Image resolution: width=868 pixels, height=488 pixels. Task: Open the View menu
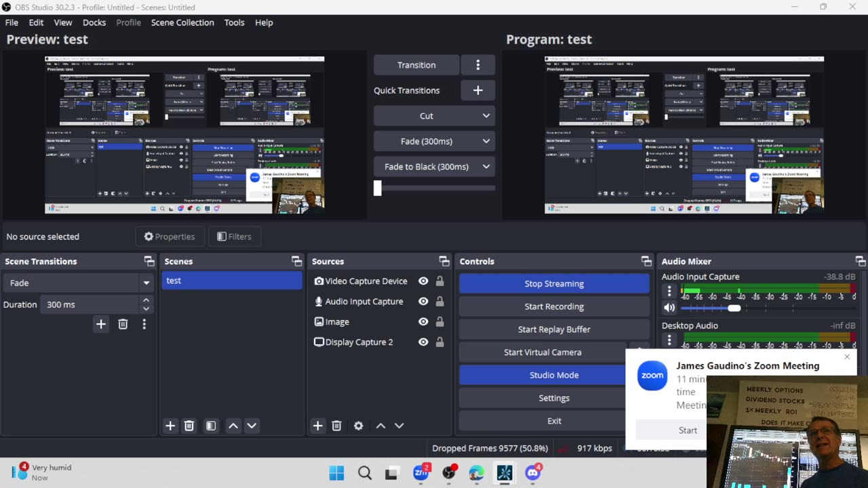[x=63, y=22]
